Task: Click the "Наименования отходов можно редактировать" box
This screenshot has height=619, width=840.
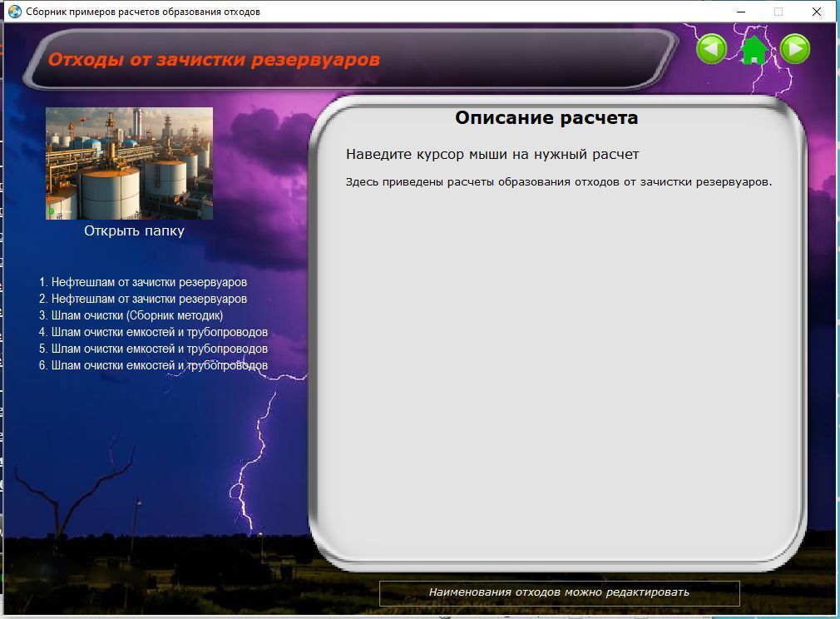Action: tap(559, 592)
